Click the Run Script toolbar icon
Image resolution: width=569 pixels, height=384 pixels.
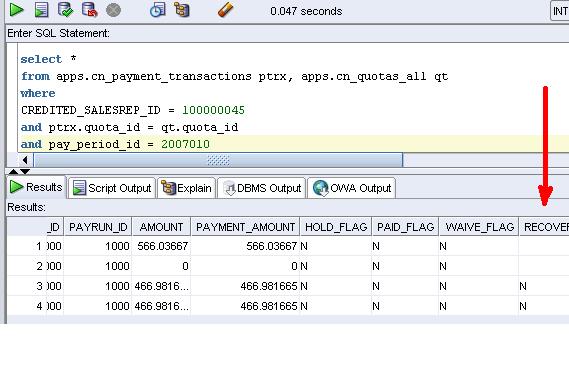[x=41, y=10]
